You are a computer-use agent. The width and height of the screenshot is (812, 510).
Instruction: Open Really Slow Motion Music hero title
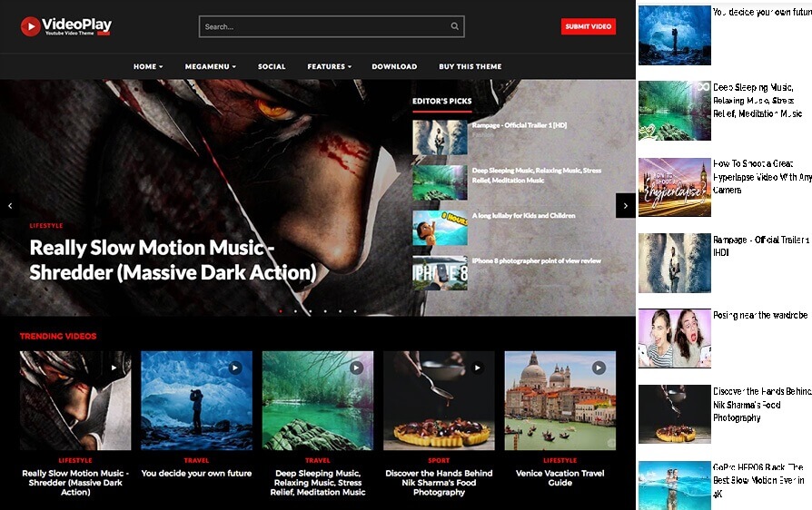point(173,260)
